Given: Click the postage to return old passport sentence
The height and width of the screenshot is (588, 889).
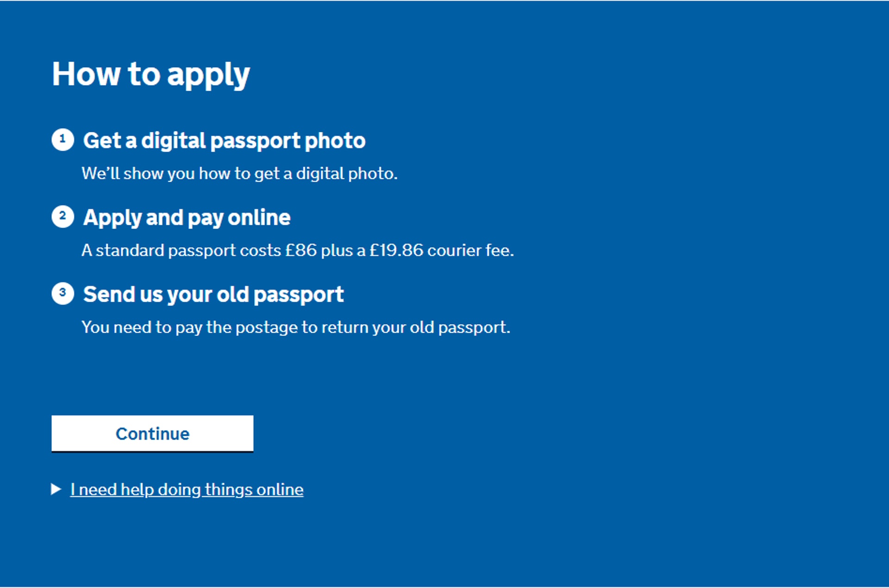Looking at the screenshot, I should (296, 328).
